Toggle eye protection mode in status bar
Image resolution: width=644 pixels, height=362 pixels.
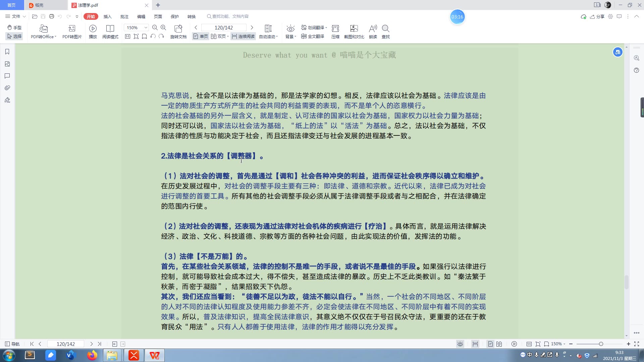[x=460, y=344]
